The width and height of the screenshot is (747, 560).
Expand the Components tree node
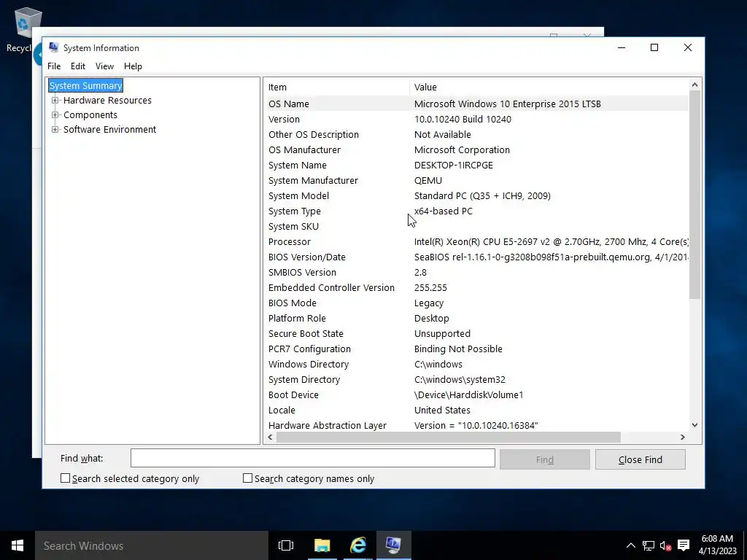coord(55,114)
